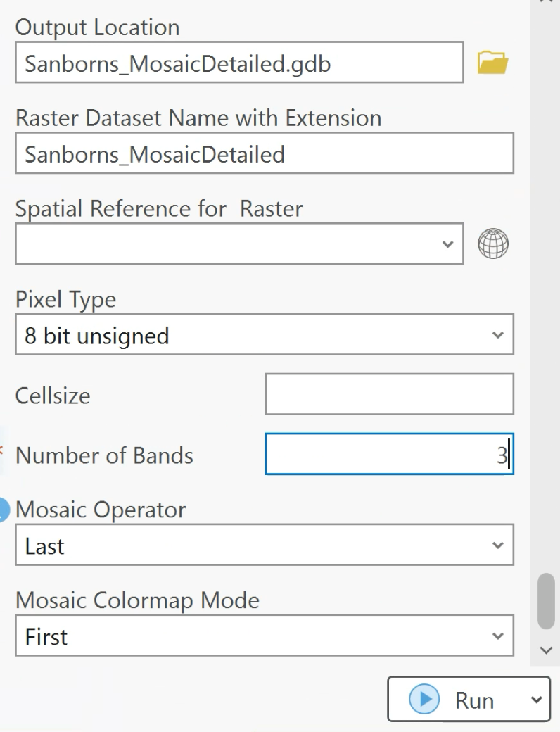Expand the Mosaic Operator dropdown set to Last
560x732 pixels.
pos(497,546)
